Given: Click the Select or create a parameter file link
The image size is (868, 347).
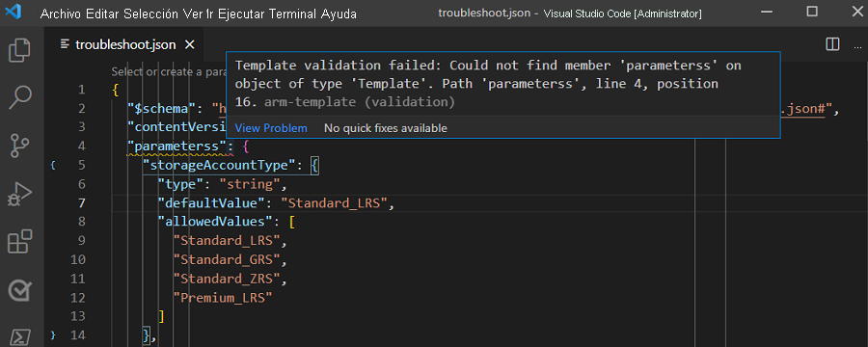Looking at the screenshot, I should [168, 71].
